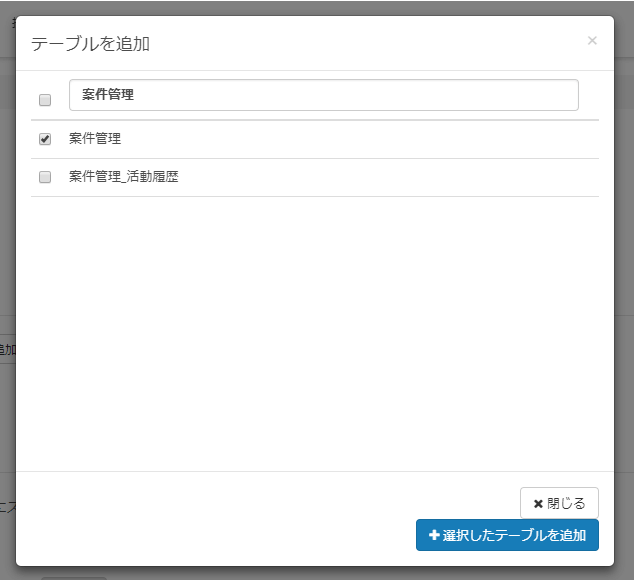Click the dimmed backdrop left of the dialog

point(7,250)
